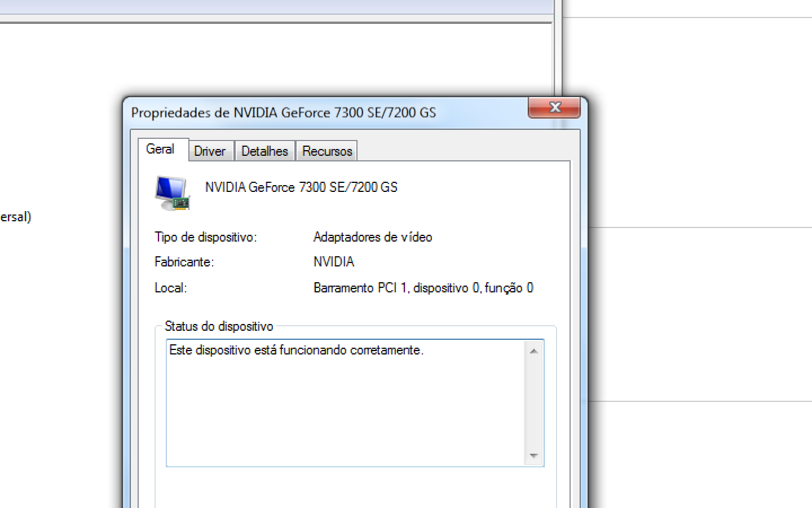Screen dimensions: 812x508
Task: Click the 'Adaptadores de vídeo' value
Action: pyautogui.click(x=373, y=237)
